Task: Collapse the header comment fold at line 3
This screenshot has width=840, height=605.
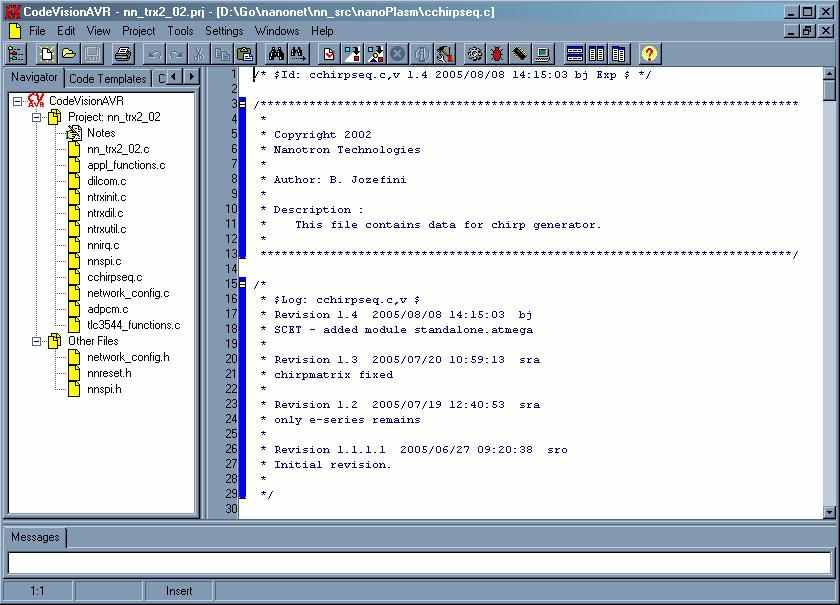Action: [x=242, y=103]
